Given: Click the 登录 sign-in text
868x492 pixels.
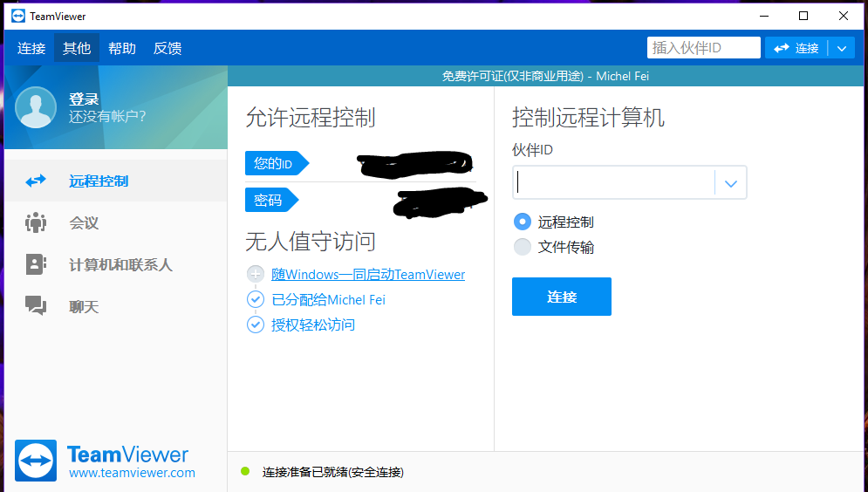Looking at the screenshot, I should [x=84, y=99].
